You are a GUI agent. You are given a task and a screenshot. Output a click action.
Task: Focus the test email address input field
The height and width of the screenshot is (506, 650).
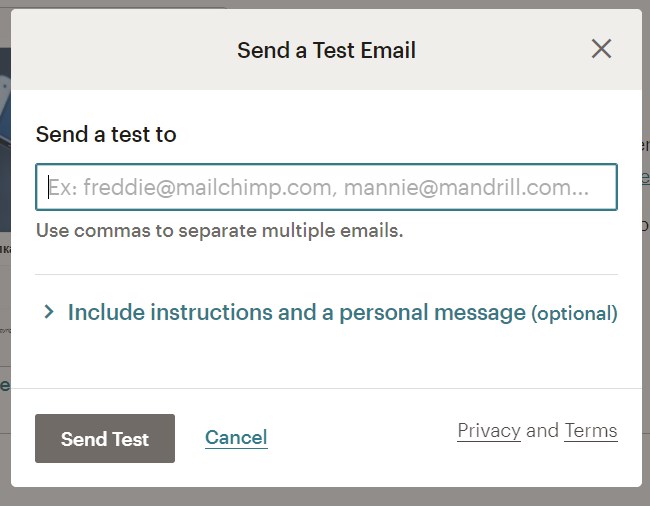(326, 187)
